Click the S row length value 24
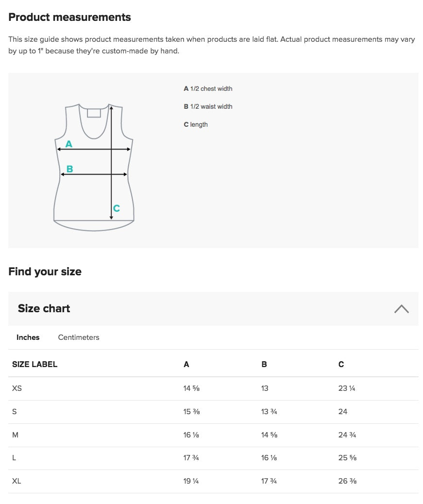423x504 pixels. pyautogui.click(x=343, y=412)
